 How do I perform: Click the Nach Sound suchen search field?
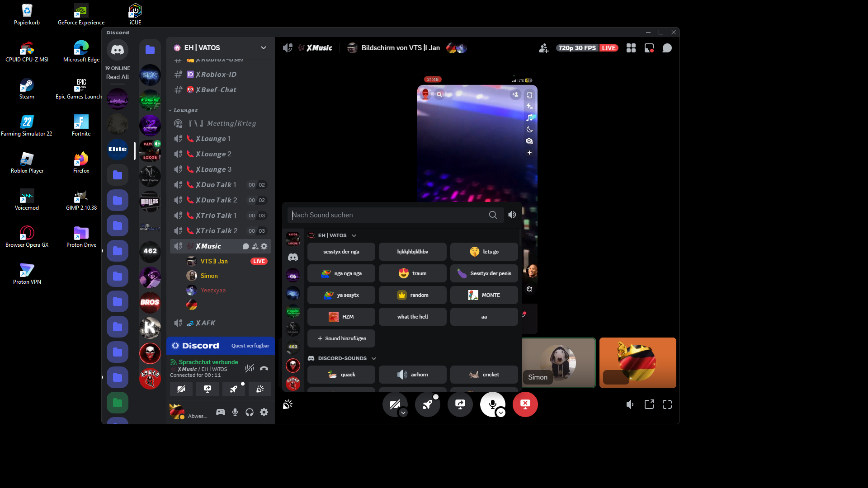pyautogui.click(x=389, y=215)
